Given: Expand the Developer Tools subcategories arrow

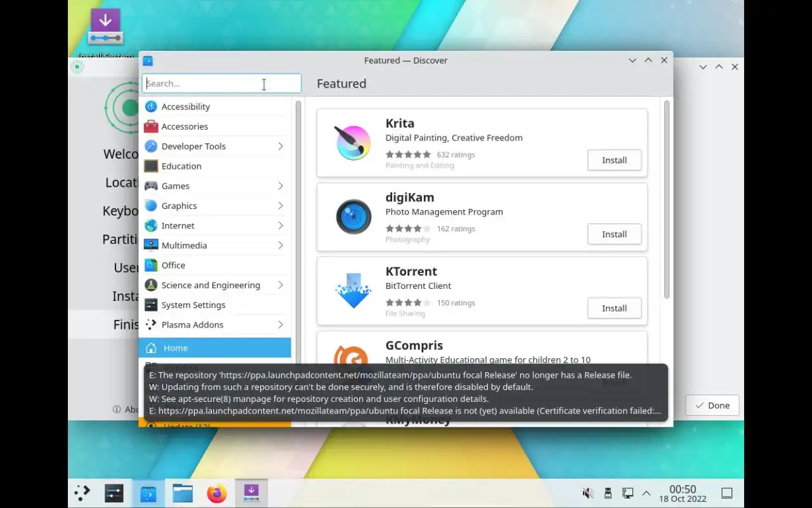Looking at the screenshot, I should pos(280,146).
